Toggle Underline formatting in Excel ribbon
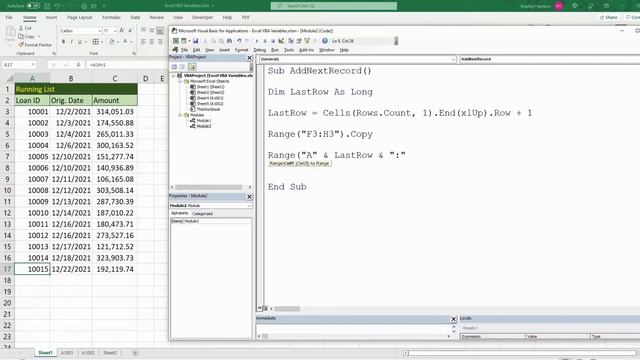 point(80,42)
